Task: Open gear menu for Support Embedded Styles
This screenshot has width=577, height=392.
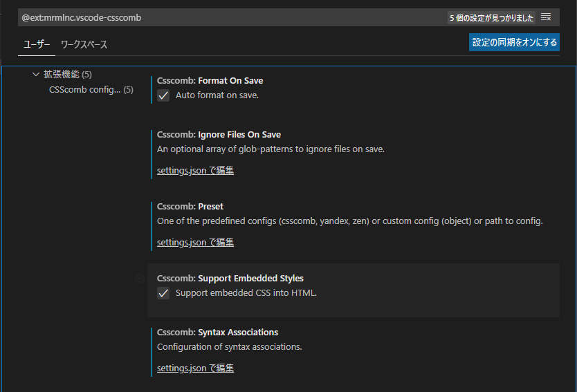Action: point(140,279)
